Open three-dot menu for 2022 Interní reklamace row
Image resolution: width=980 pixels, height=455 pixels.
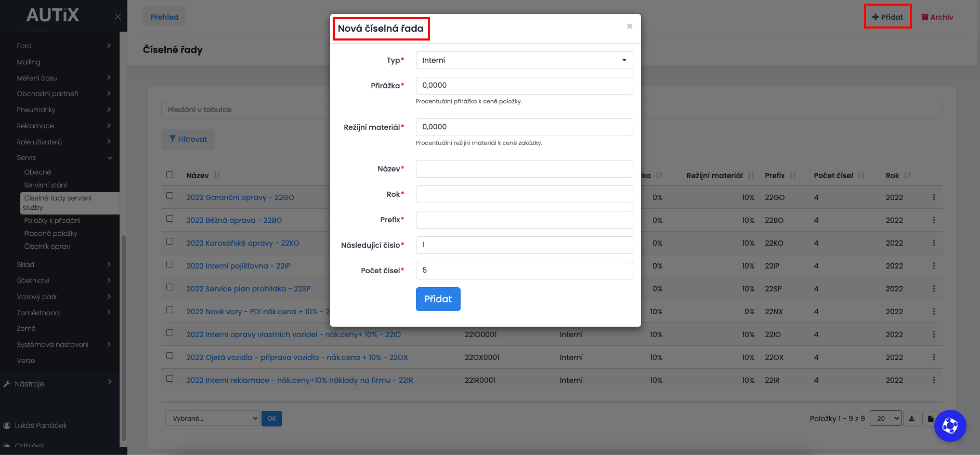[x=934, y=380]
